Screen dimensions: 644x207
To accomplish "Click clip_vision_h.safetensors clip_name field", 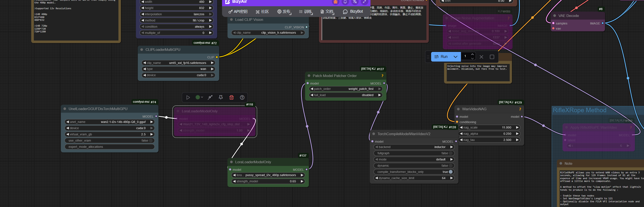I will 268,33.
